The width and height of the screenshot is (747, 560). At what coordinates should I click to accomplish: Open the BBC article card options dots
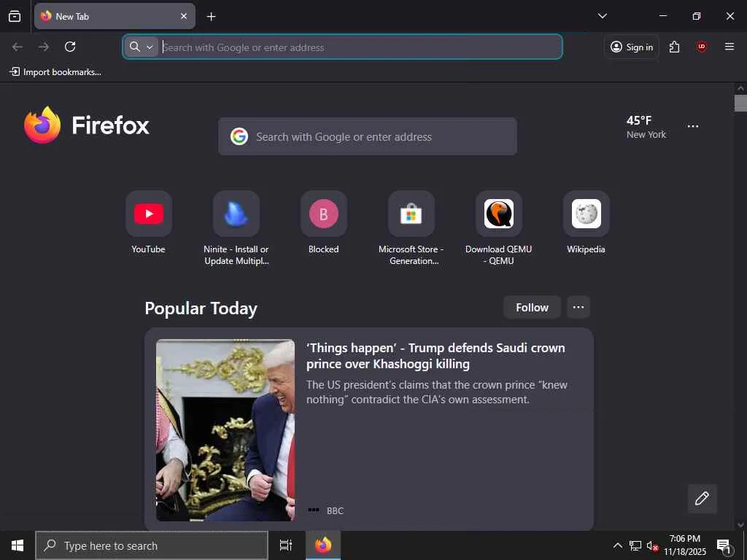314,510
